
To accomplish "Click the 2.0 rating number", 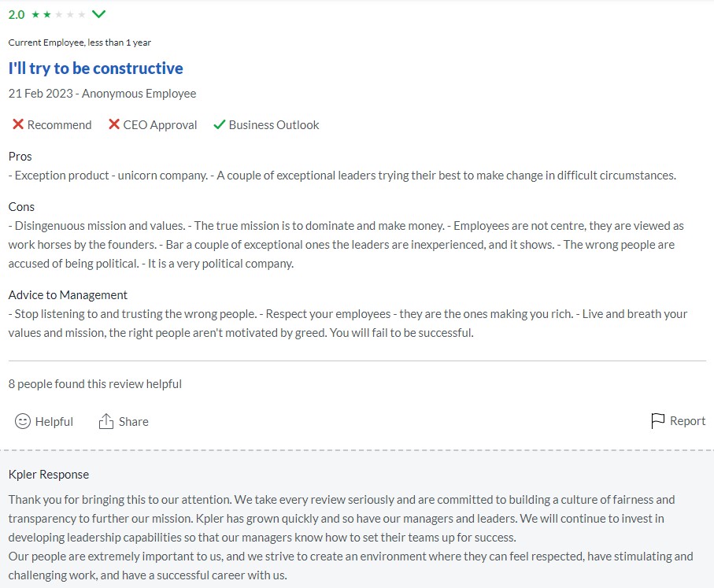I will click(x=17, y=15).
